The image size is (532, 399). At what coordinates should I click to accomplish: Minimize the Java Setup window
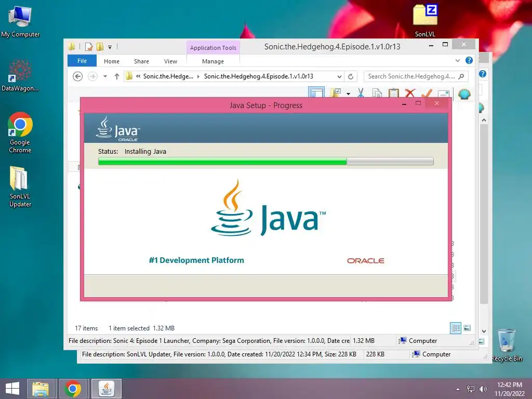point(404,104)
